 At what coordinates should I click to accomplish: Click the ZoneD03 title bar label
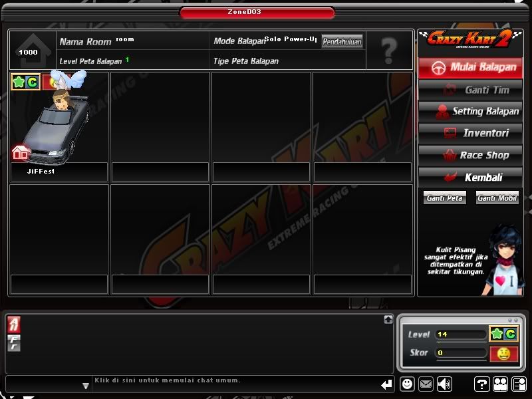coord(244,12)
